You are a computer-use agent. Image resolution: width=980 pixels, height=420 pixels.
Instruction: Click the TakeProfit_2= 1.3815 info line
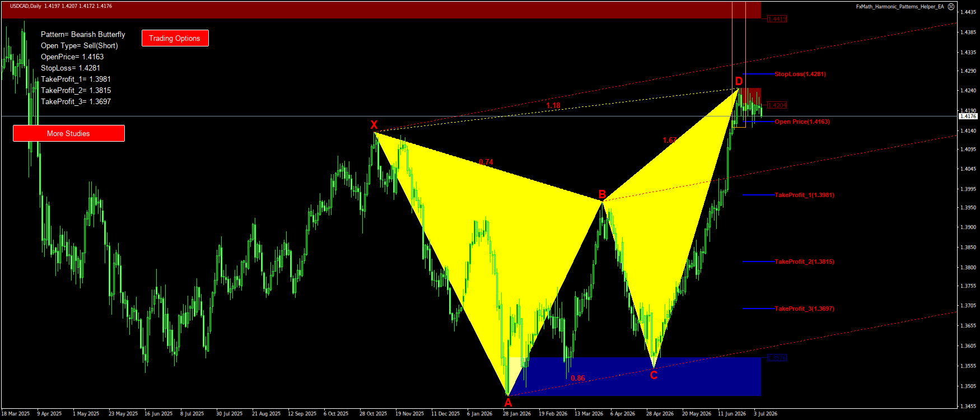pyautogui.click(x=76, y=90)
